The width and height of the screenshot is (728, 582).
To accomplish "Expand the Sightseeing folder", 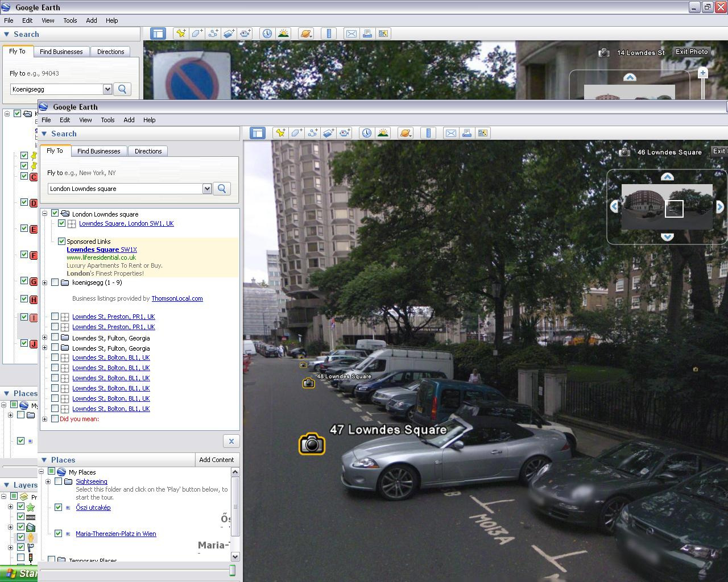I will (x=48, y=481).
